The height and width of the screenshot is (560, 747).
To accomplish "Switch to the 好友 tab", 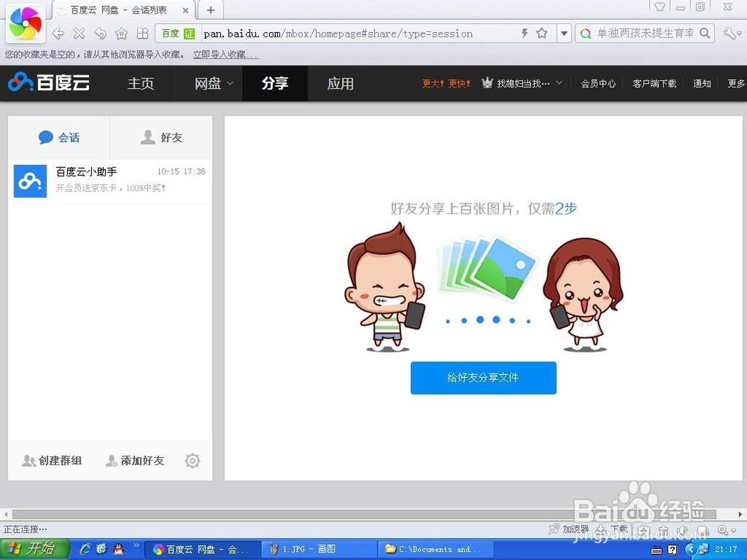I will pyautogui.click(x=161, y=137).
